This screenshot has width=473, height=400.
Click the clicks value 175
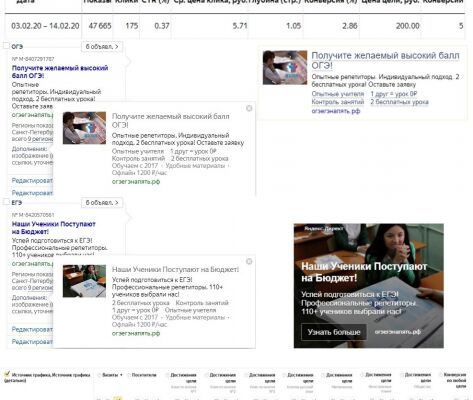(x=132, y=26)
